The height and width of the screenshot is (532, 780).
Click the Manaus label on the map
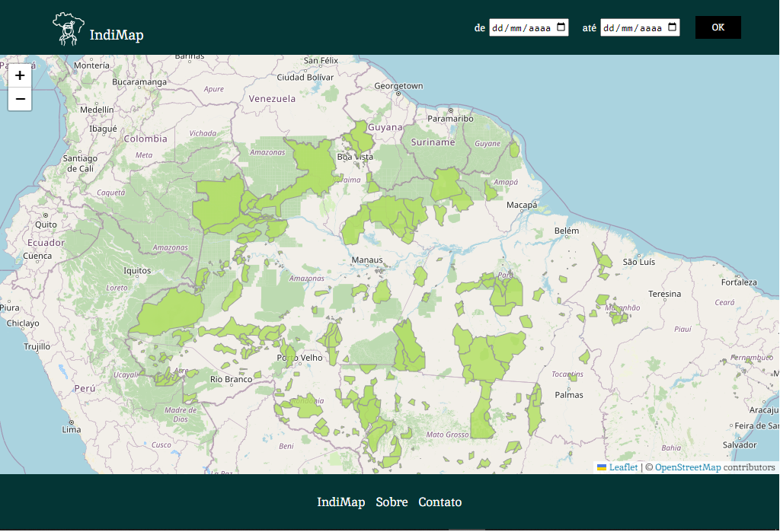(367, 260)
